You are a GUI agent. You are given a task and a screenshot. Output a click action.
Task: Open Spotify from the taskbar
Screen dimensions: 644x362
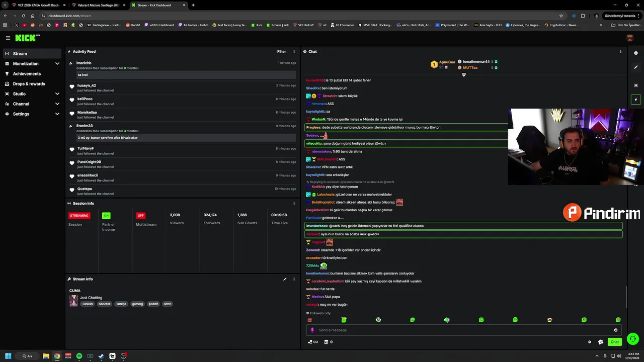(79, 356)
